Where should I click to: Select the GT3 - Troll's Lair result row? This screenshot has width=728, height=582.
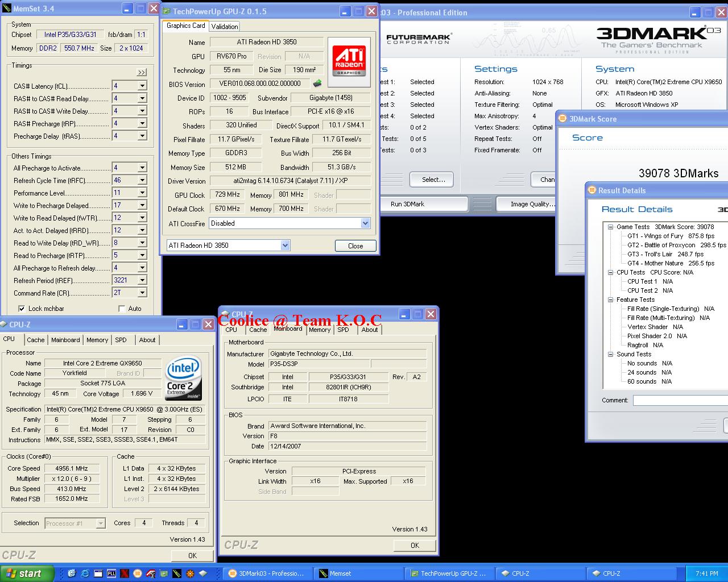665,254
